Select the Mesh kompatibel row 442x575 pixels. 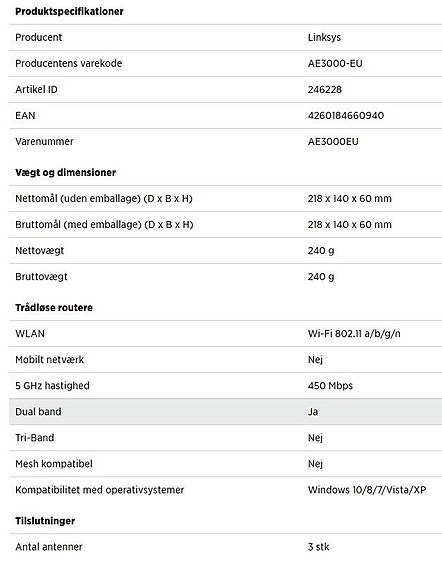[x=225, y=464]
